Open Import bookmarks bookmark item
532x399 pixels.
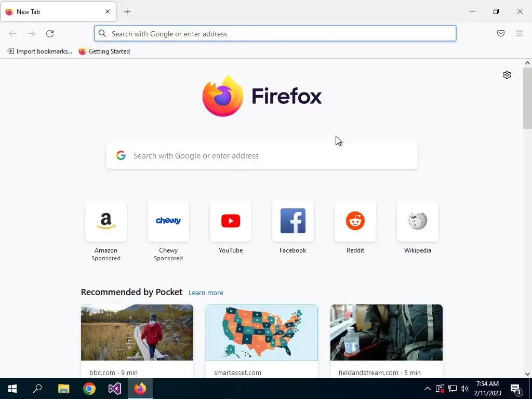coord(39,51)
